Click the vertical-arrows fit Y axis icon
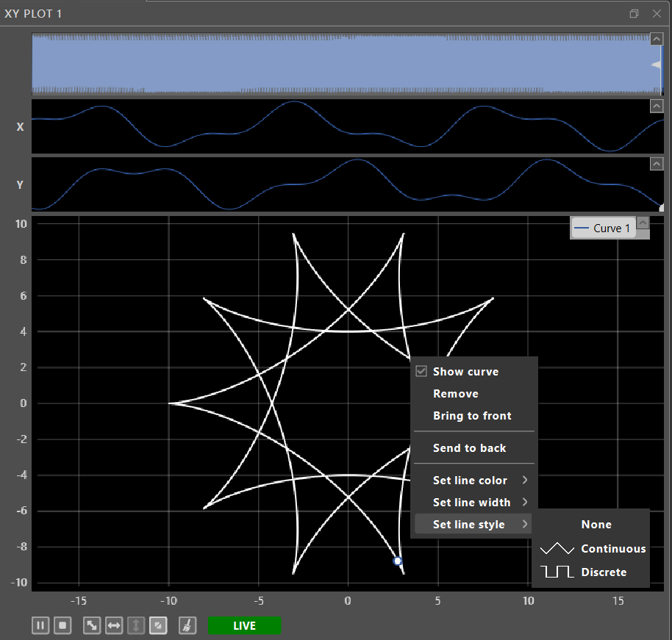 click(x=136, y=625)
